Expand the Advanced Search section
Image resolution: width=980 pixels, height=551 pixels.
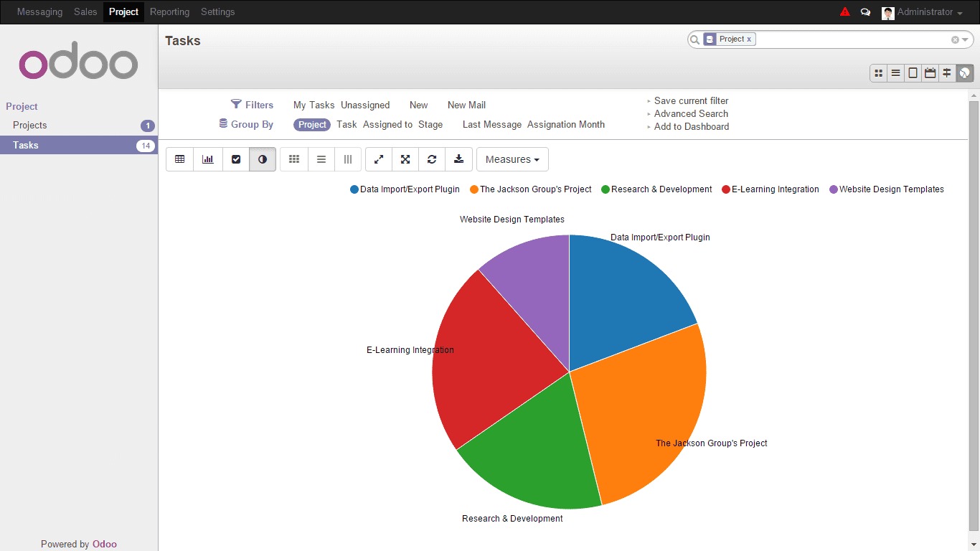click(x=690, y=113)
